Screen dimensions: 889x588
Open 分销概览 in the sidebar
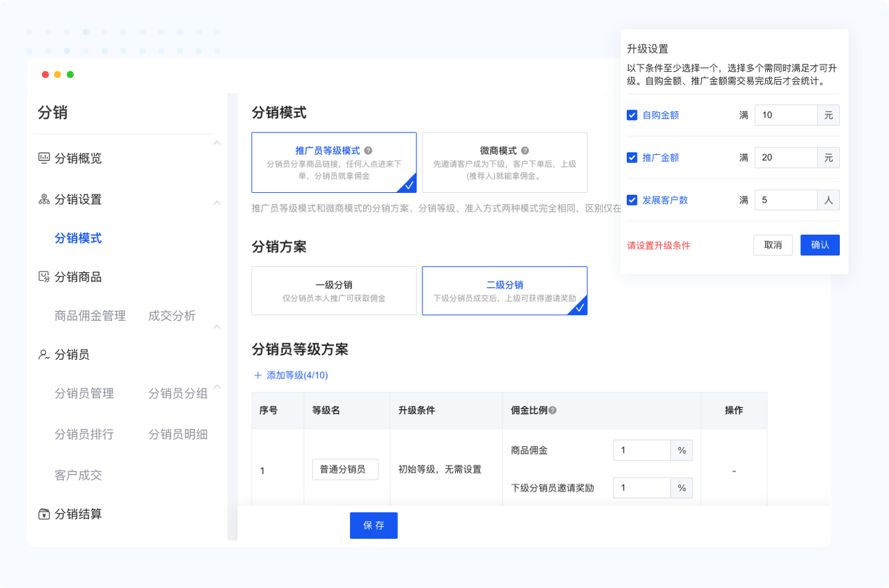(78, 158)
